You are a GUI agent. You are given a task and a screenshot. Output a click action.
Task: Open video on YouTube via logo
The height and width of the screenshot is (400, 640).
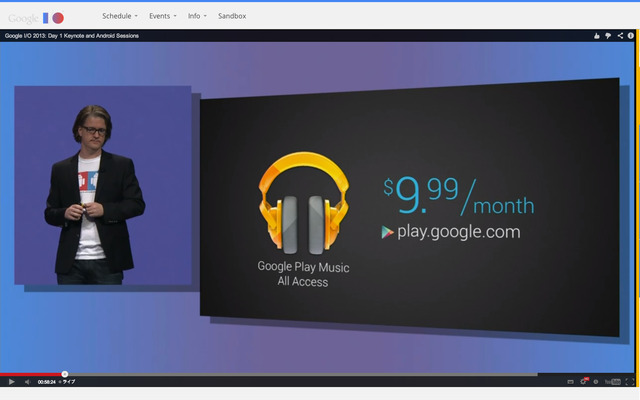tap(613, 382)
